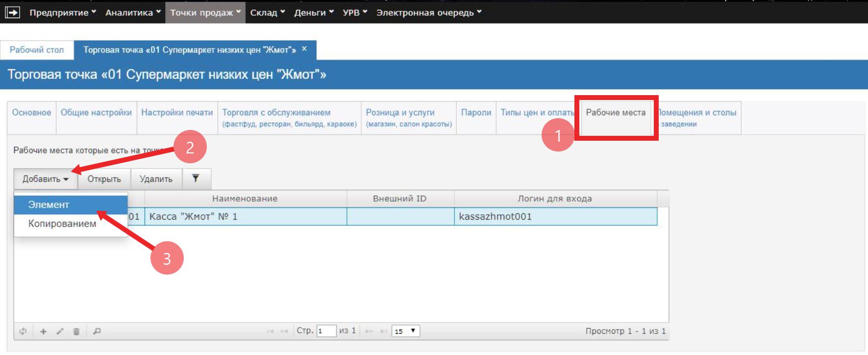Click the arrow icon left of Предприятие

point(12,12)
